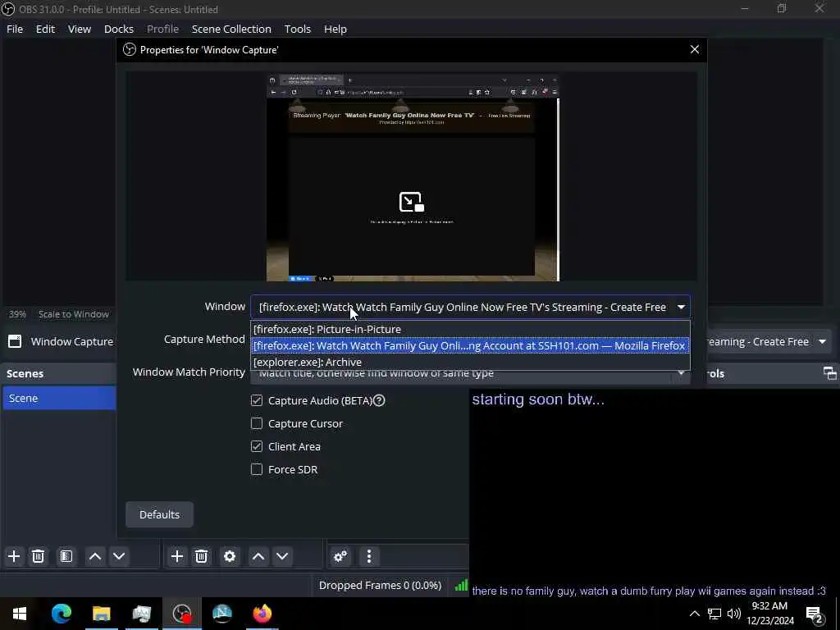Remove selected scene with the trash icon
The width and height of the screenshot is (840, 630).
pos(38,556)
